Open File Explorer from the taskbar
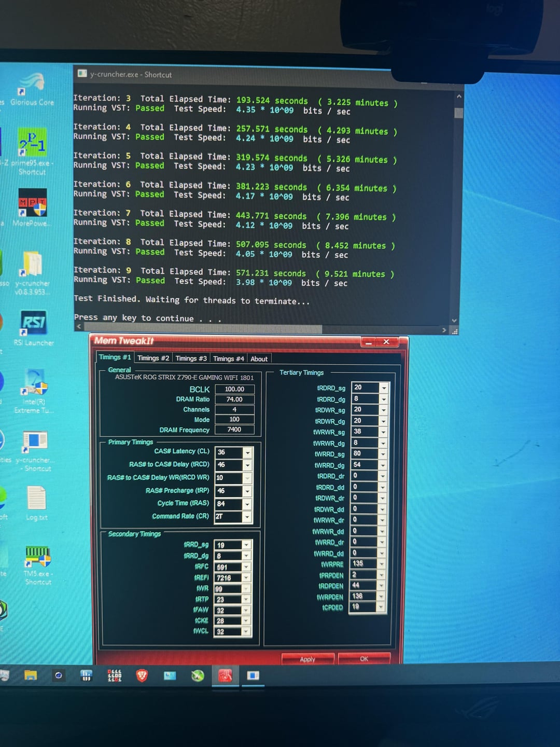560x747 pixels. click(31, 675)
